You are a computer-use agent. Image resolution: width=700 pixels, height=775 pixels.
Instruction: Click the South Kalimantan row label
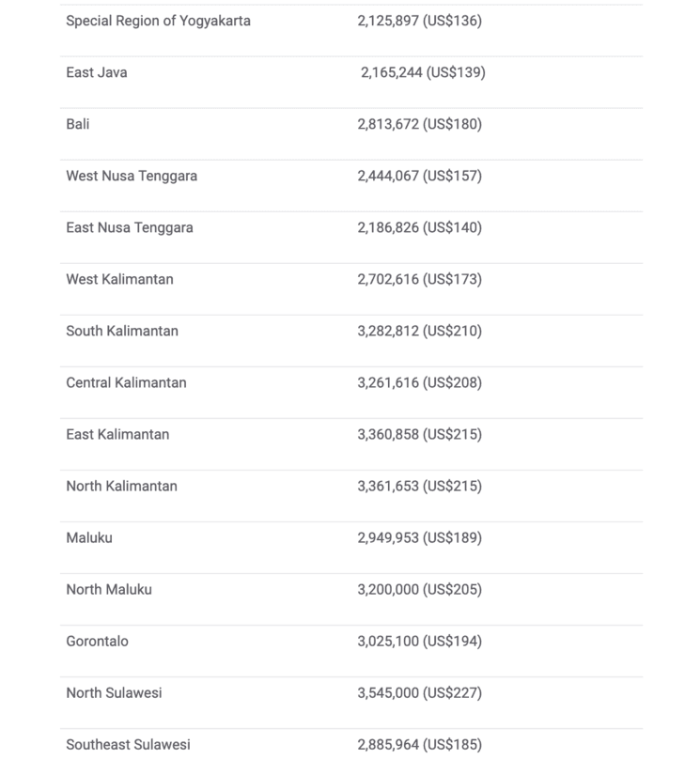coord(122,331)
